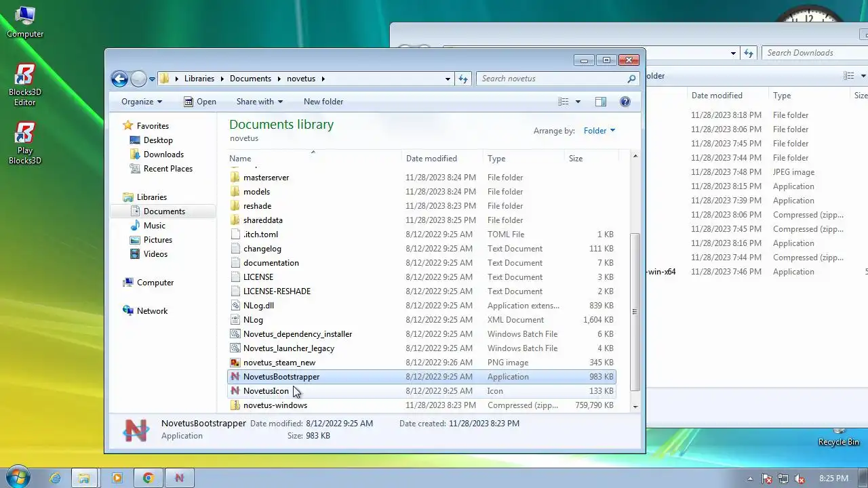Click Documents in the address breadcrumb
Image resolution: width=868 pixels, height=488 pixels.
pyautogui.click(x=250, y=79)
